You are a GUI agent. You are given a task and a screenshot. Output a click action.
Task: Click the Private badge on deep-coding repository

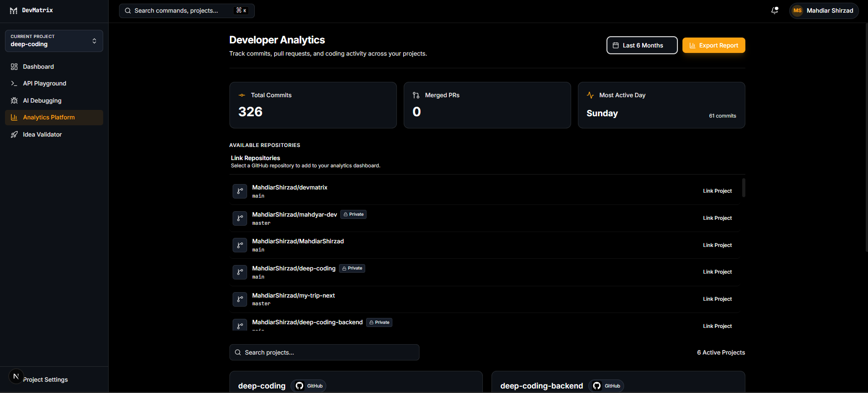tap(352, 268)
